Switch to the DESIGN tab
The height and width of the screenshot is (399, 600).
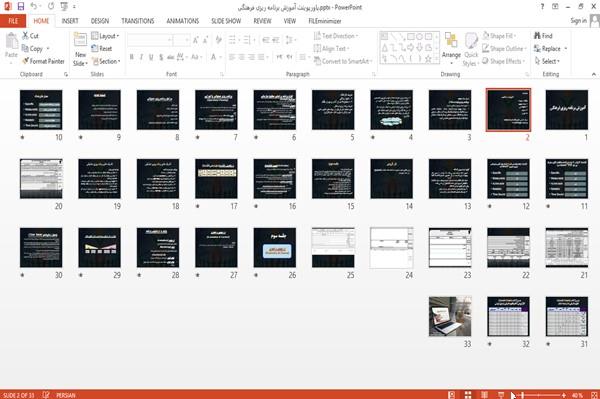[x=100, y=21]
